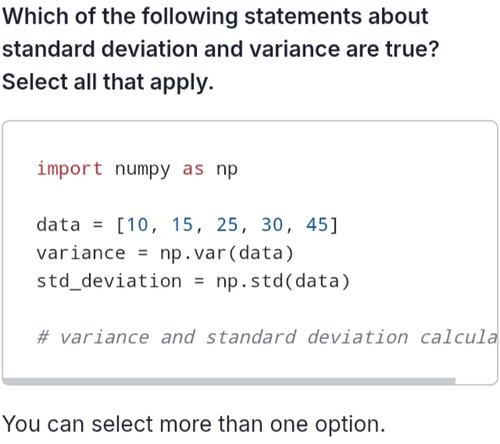Click the number 25 in the list
500x444 pixels.
(x=227, y=225)
